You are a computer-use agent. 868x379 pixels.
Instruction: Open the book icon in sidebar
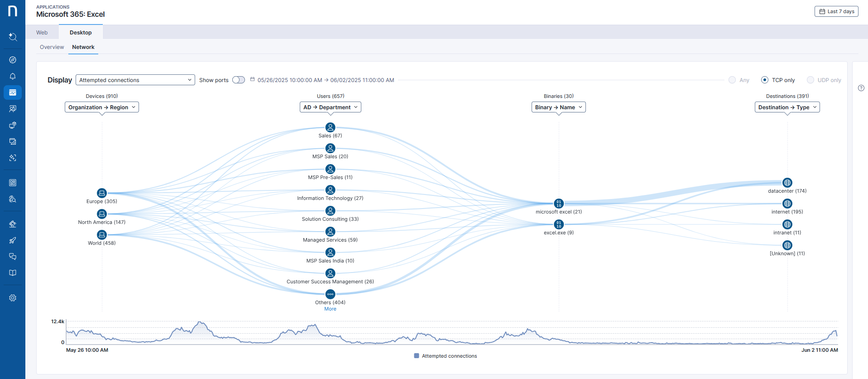[13, 273]
